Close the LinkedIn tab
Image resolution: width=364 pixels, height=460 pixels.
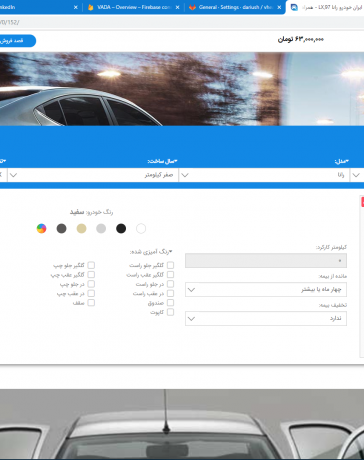pyautogui.click(x=76, y=7)
